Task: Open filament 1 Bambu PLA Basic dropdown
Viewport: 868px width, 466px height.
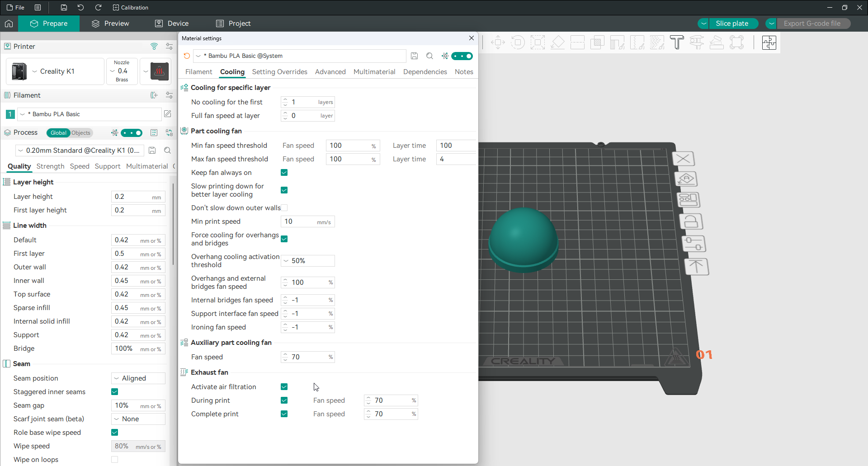Action: [x=89, y=114]
